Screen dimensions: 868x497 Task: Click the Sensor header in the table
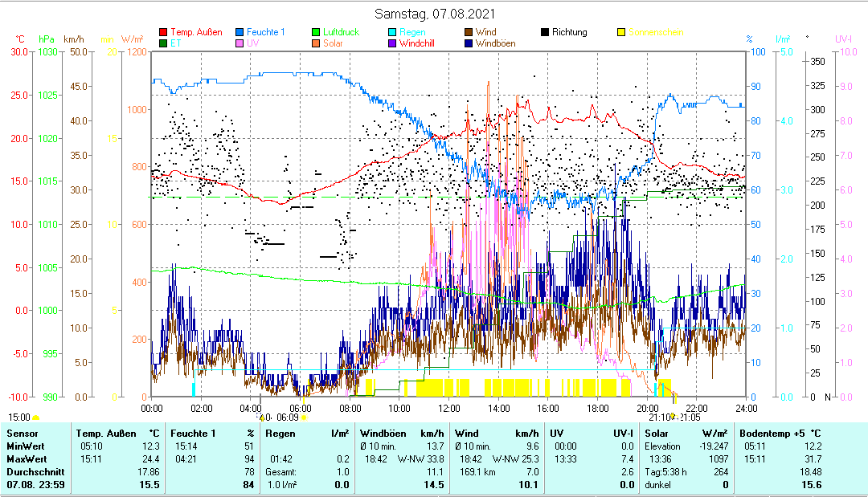pyautogui.click(x=22, y=434)
